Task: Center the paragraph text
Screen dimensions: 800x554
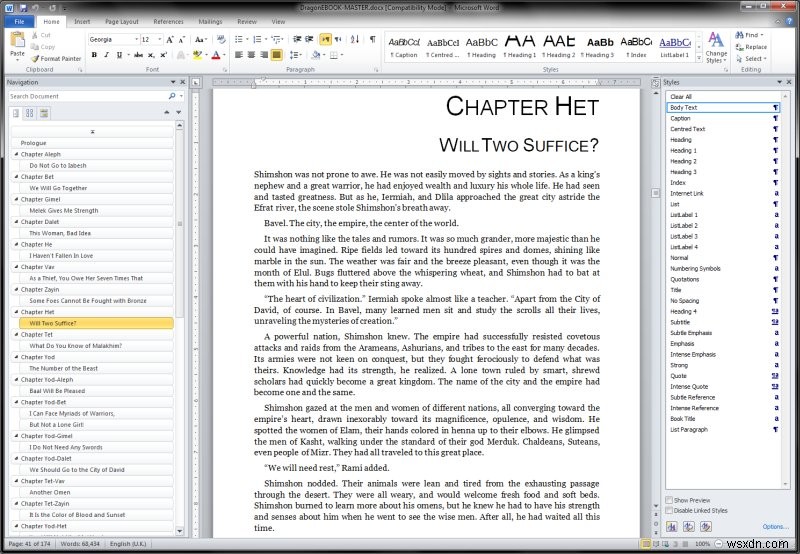Action: coord(251,55)
